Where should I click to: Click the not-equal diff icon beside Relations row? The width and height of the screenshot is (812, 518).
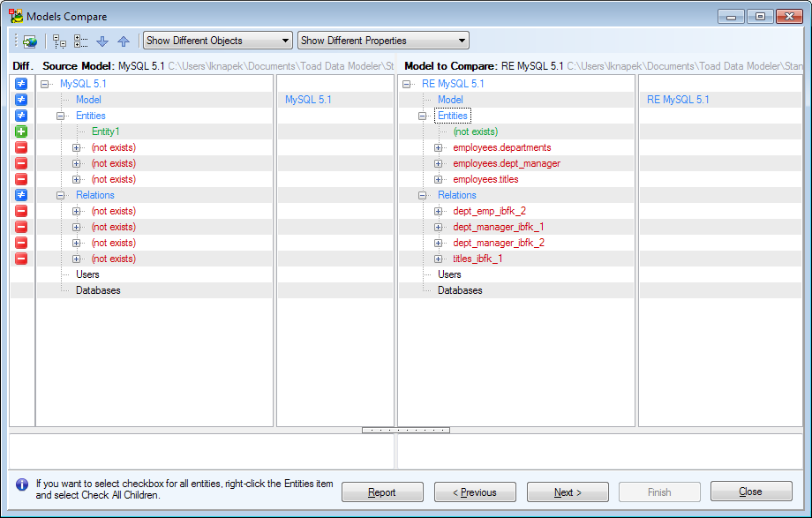coord(21,195)
